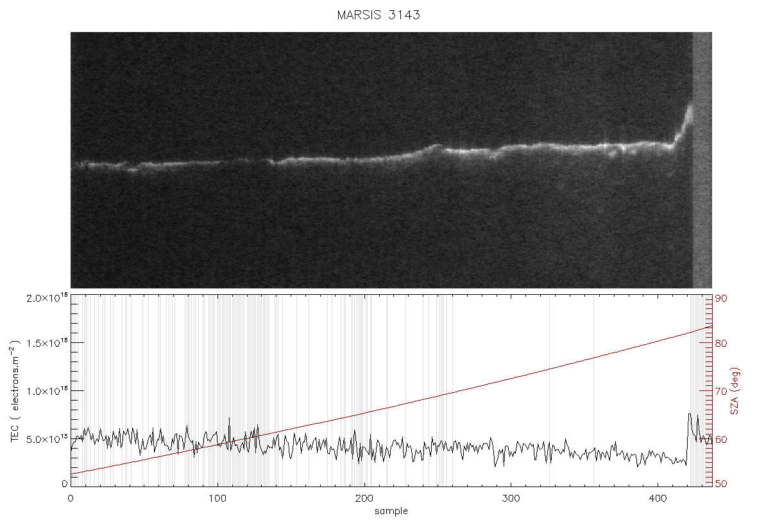Screen dimensions: 757x532
Task: Click the 1.0×10^16 TEC tick label
Action: tap(47, 391)
